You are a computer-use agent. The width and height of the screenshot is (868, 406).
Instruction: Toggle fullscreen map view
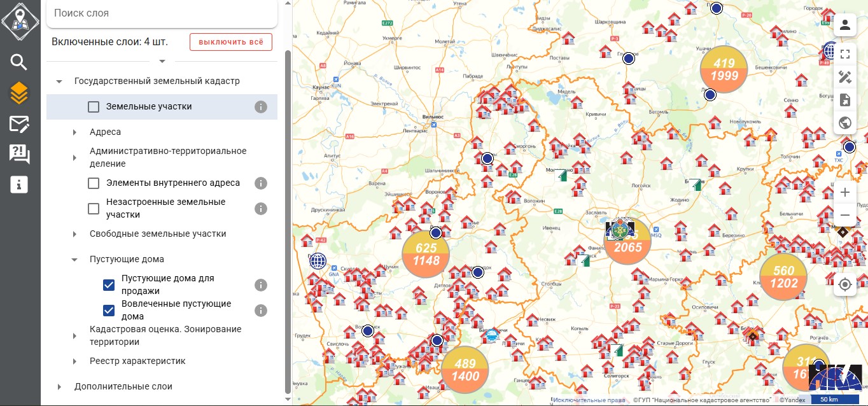tap(845, 54)
